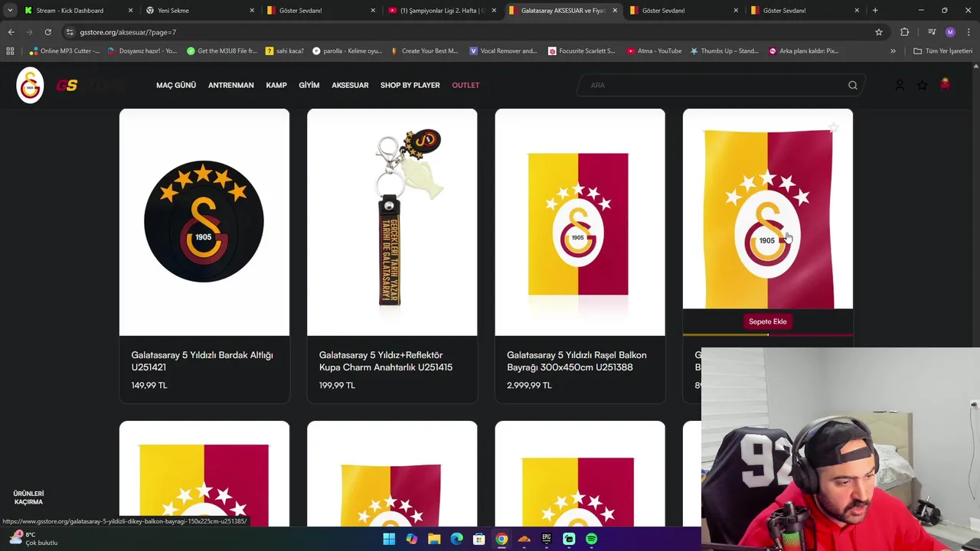Image resolution: width=980 pixels, height=551 pixels.
Task: Click the page vertical scrollbar
Action: point(975,295)
